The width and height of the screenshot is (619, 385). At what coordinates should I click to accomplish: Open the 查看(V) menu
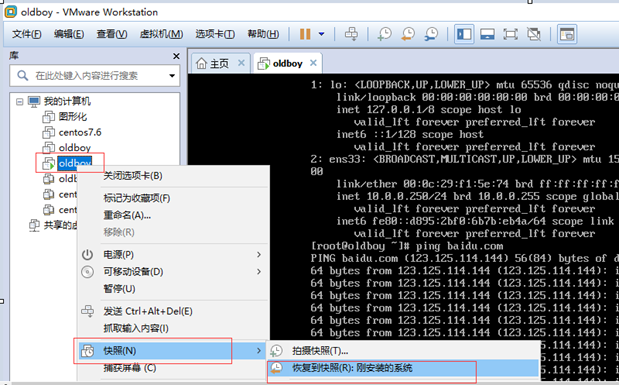coord(112,34)
